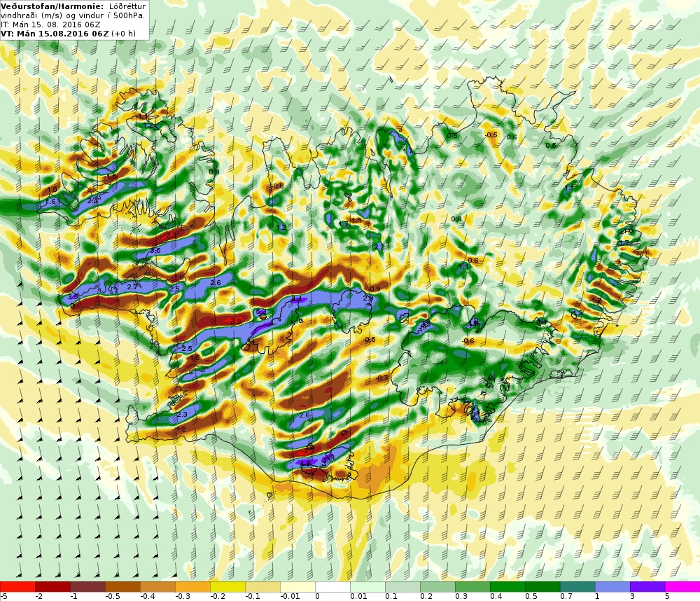Image resolution: width=700 pixels, height=601 pixels.
Task: Click the white legend swatch above 0
Action: coord(332,586)
